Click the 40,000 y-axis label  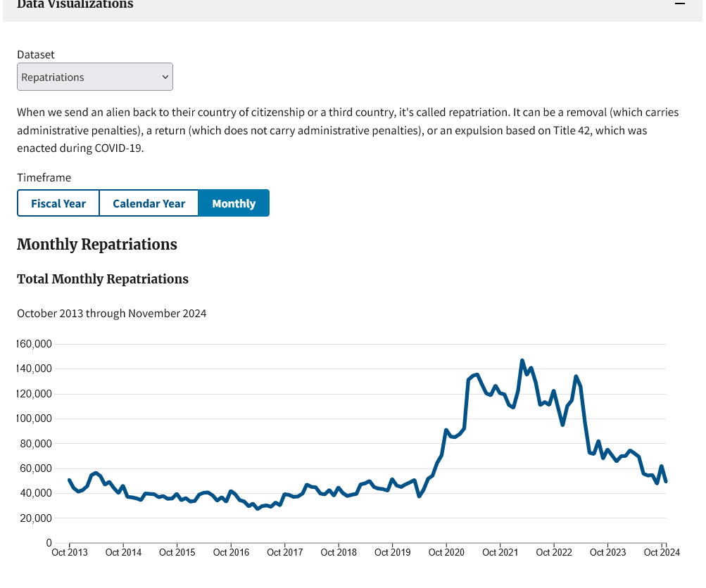click(36, 493)
